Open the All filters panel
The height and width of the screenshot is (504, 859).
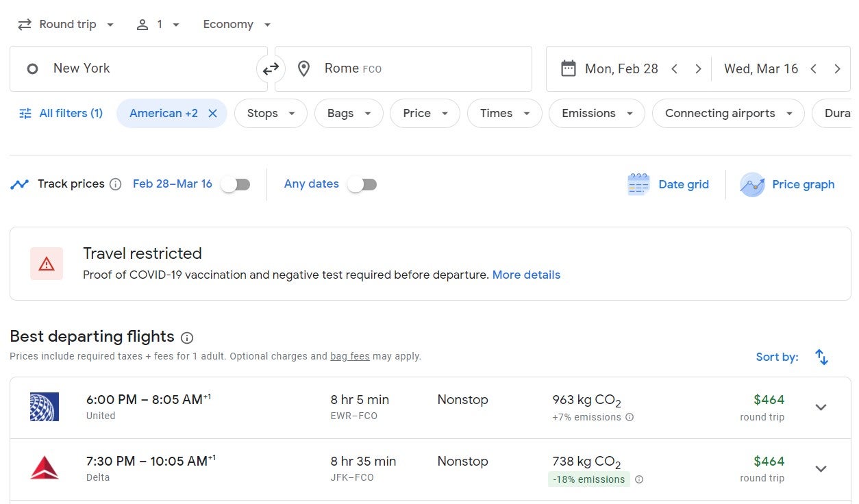pyautogui.click(x=61, y=113)
